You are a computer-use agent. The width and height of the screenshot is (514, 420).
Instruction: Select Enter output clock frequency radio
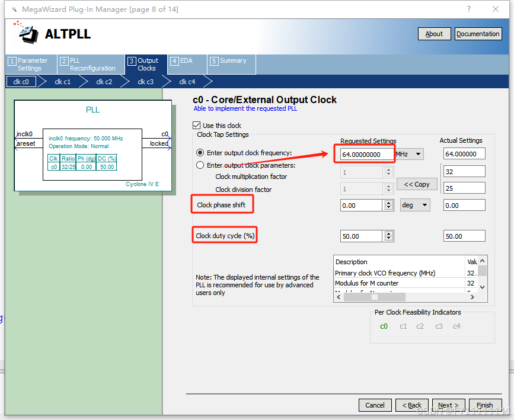coord(200,153)
